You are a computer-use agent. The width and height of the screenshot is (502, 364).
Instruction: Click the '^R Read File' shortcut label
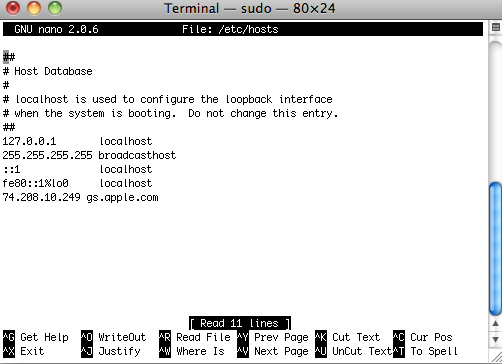coord(195,337)
